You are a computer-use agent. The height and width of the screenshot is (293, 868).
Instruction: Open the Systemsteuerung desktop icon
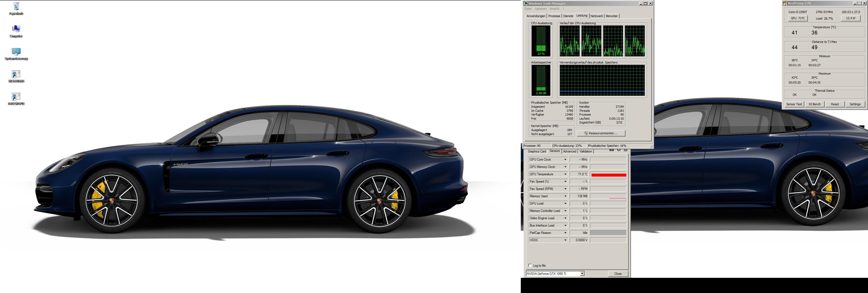[16, 52]
